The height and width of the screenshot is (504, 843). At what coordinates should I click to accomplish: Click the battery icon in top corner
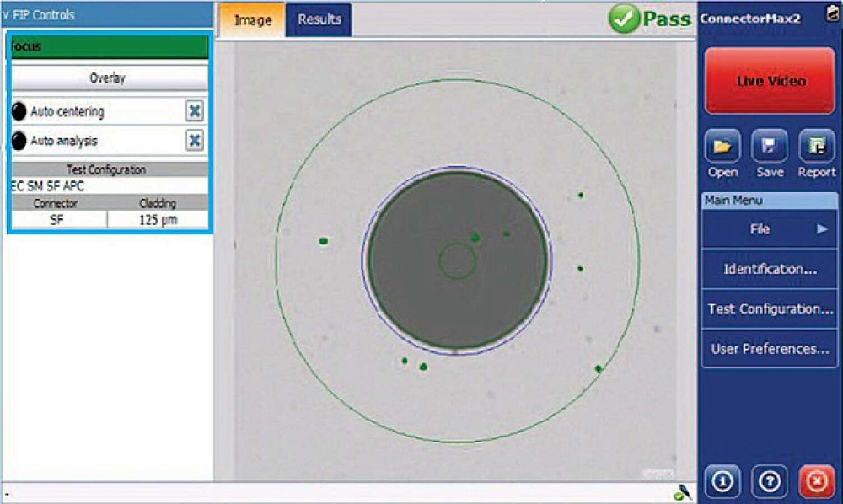(832, 14)
